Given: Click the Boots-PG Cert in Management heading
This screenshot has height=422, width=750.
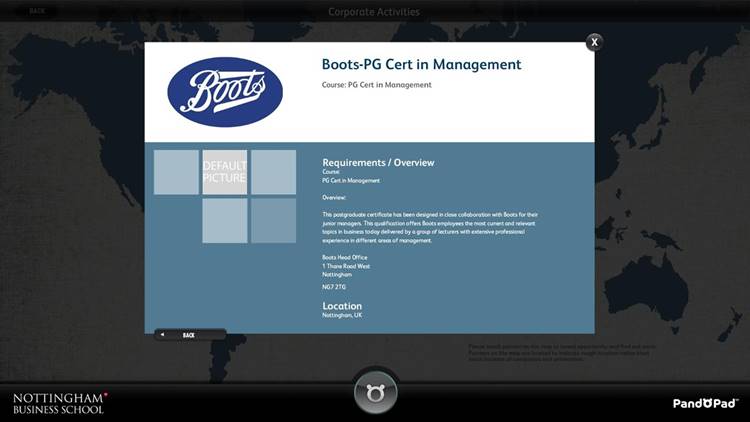Looking at the screenshot, I should 421,64.
